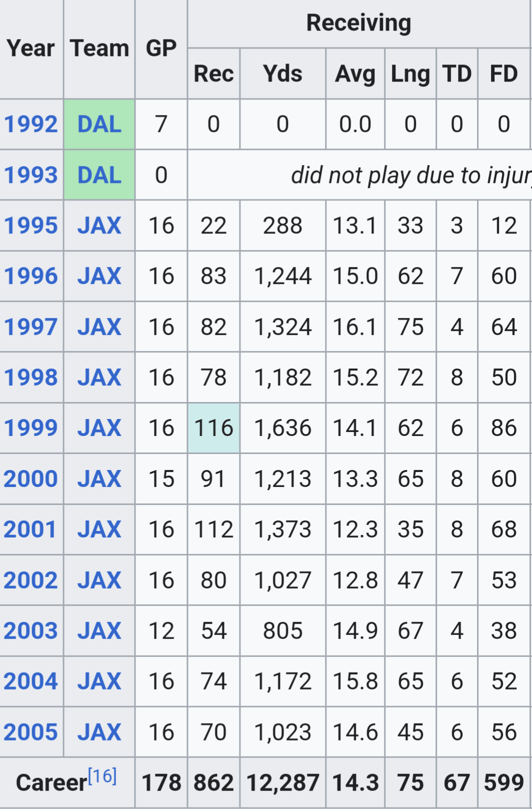Open the 2001 season link
This screenshot has width=532, height=809.
[30, 529]
